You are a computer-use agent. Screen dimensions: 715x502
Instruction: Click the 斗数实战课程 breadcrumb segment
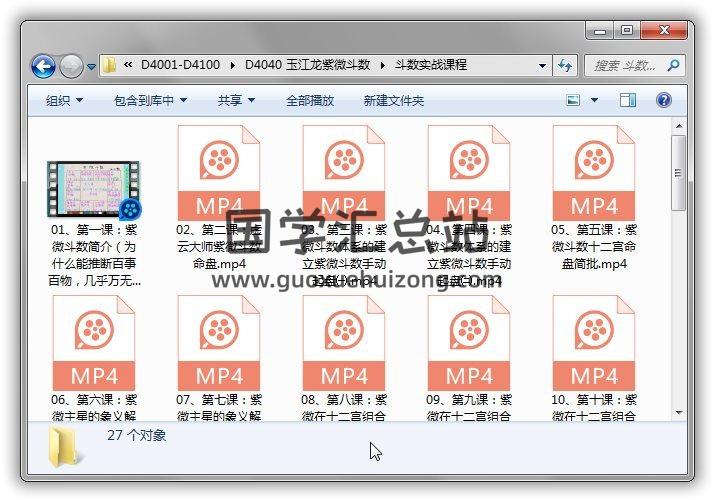click(429, 66)
